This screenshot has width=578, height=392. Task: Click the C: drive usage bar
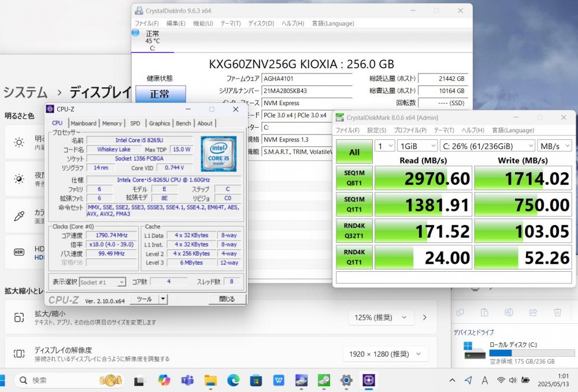click(x=532, y=353)
